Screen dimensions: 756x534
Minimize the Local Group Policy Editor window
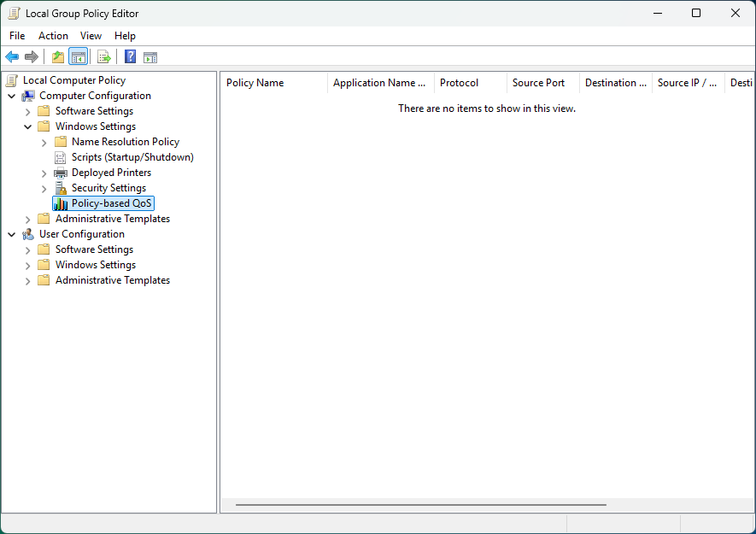658,13
